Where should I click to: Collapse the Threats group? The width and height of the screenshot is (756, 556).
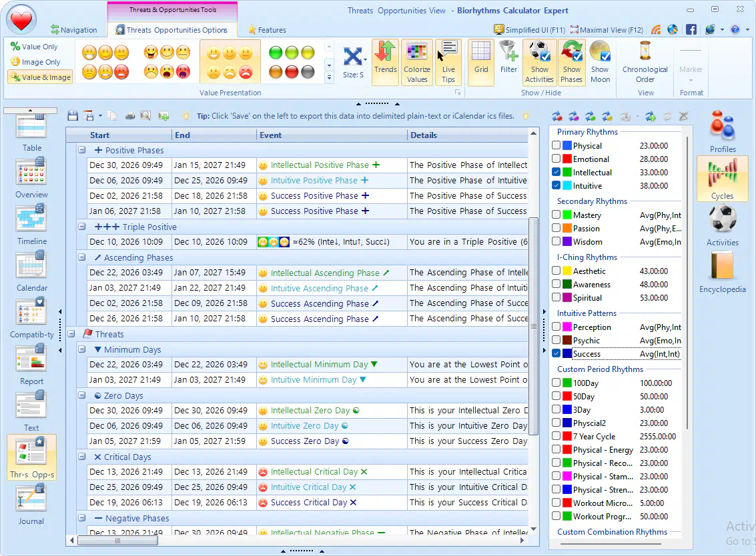(x=71, y=334)
